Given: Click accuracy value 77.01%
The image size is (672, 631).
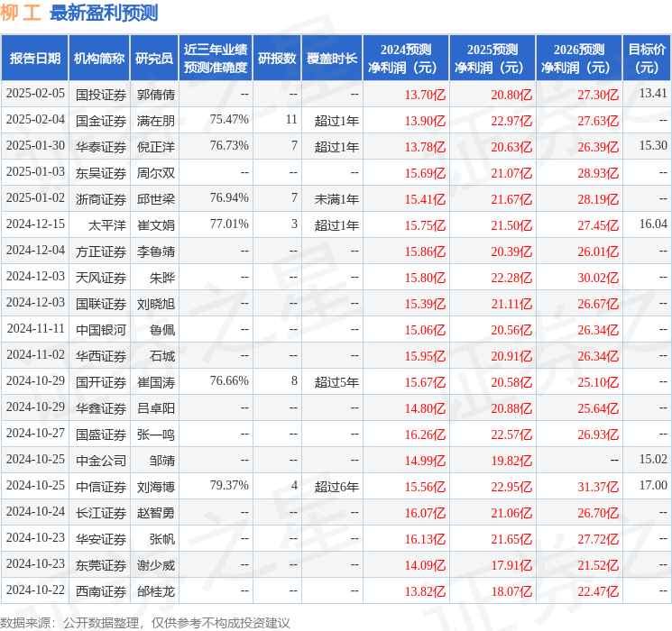Looking at the screenshot, I should (x=229, y=224).
